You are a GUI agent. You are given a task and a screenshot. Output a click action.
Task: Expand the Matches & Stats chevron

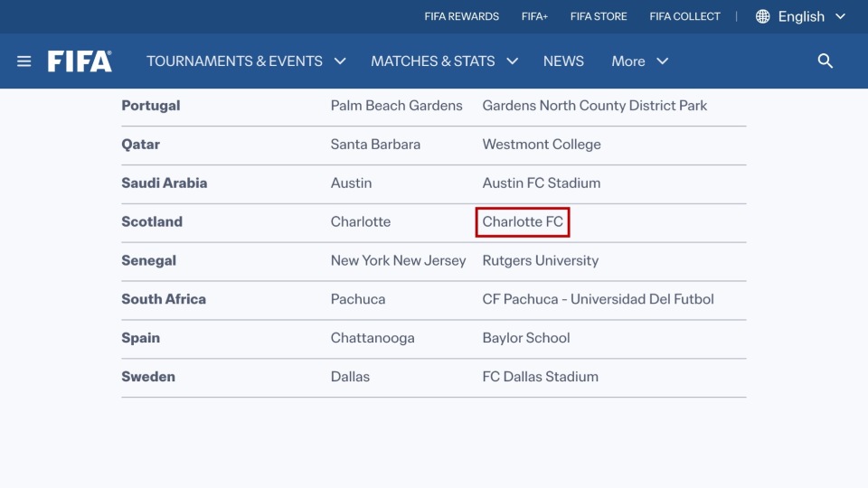(513, 61)
